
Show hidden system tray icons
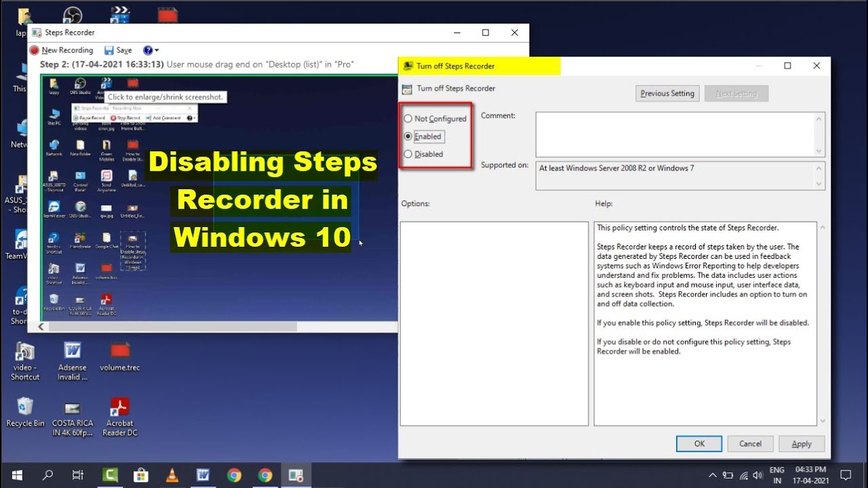(713, 475)
